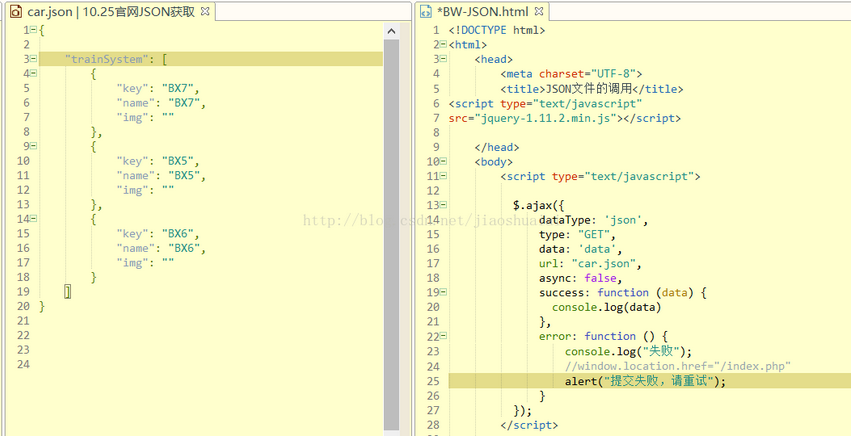Viewport: 854px width, 441px height.
Task: Collapse the script tag fold on line 11
Action: click(443, 176)
